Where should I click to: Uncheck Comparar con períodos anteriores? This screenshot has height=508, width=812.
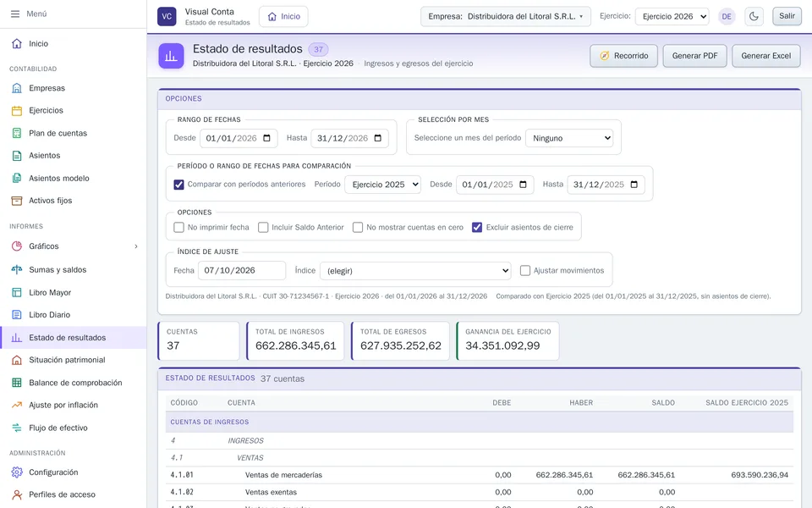pos(178,185)
